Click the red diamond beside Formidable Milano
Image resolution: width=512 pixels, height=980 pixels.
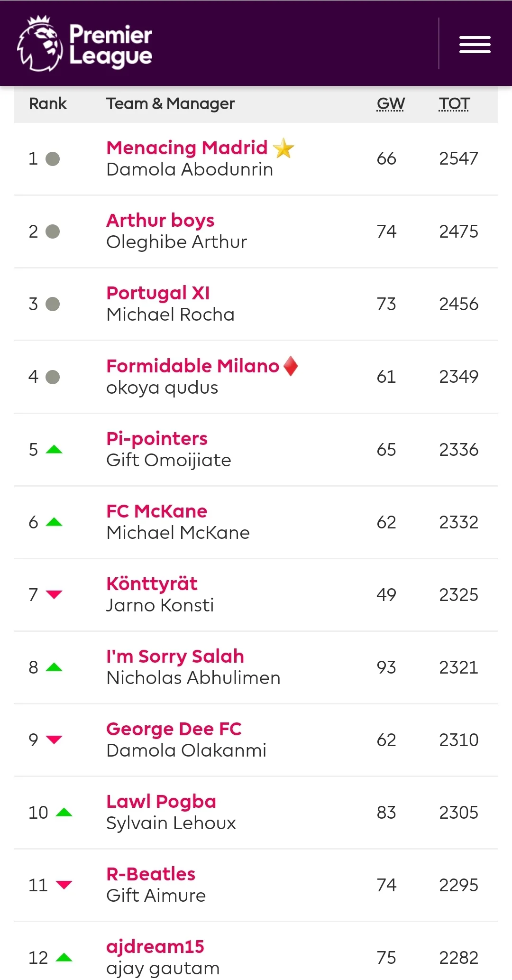click(291, 367)
